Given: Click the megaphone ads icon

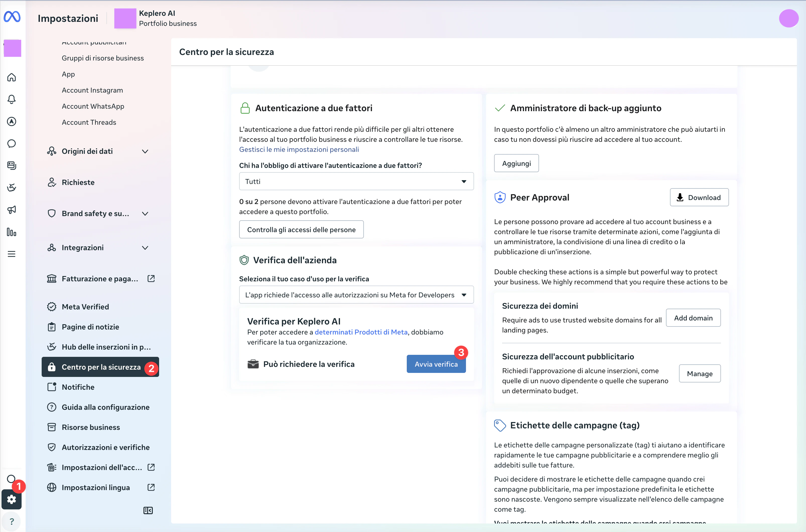Looking at the screenshot, I should 12,210.
